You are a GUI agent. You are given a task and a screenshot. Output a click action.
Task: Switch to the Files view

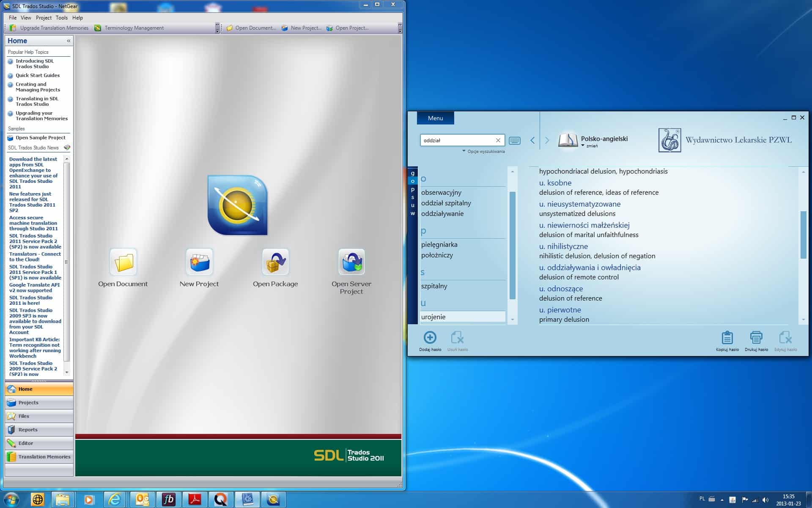[39, 416]
